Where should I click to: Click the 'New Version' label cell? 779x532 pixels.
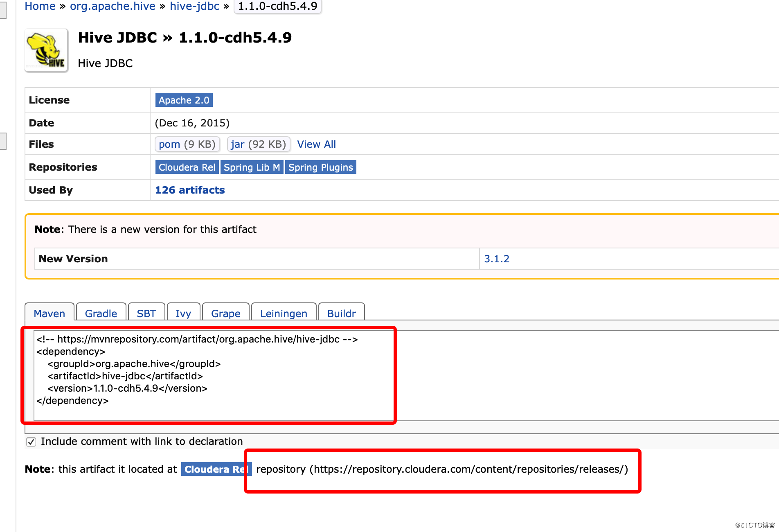[257, 259]
